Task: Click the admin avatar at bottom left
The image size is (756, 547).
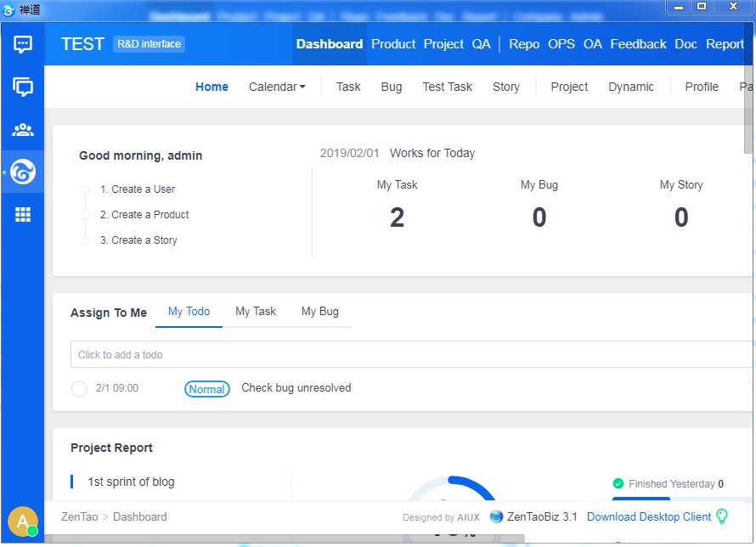Action: 23,521
